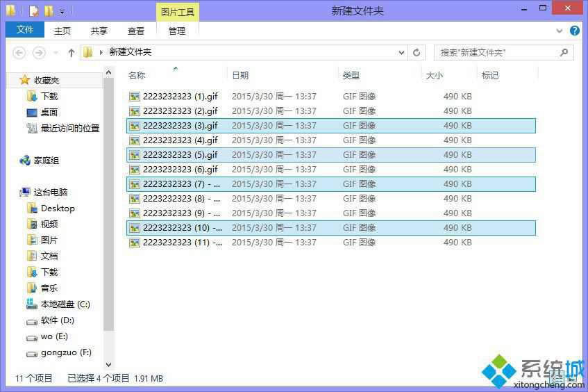588x392 pixels.
Task: Click in the 搜索"新建文件夹" search box
Action: point(496,52)
